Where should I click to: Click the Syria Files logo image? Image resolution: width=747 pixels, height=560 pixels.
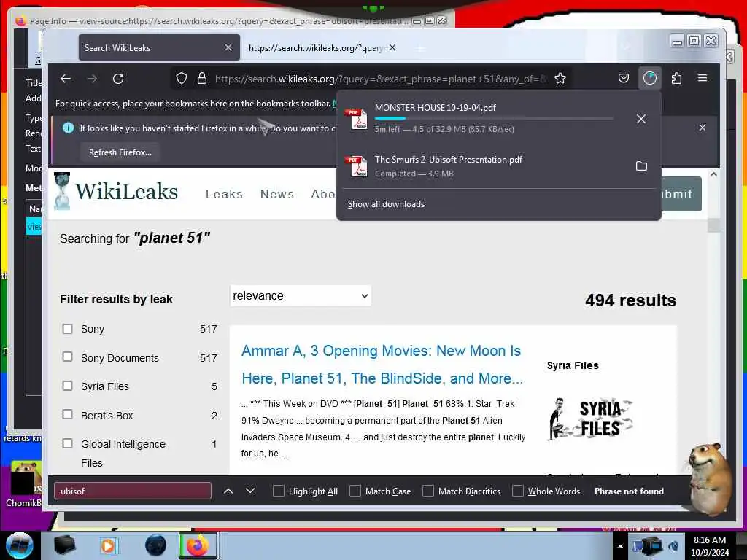[x=590, y=419]
